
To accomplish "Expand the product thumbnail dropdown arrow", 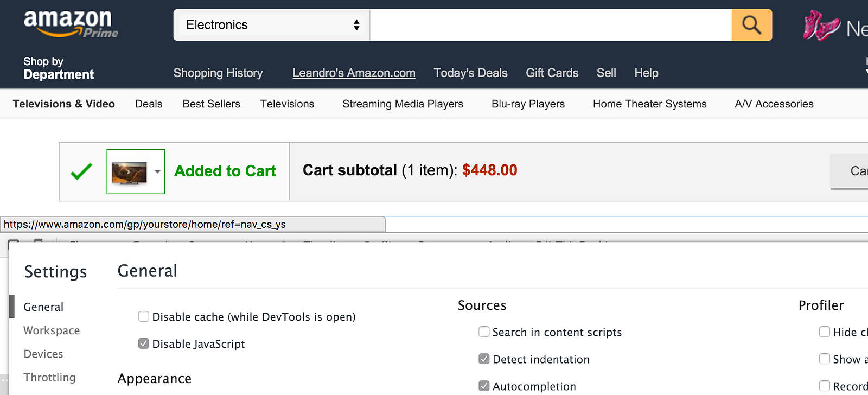I will click(157, 171).
